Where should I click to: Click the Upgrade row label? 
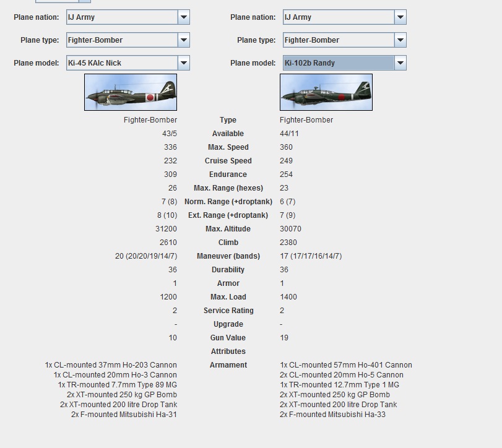[x=228, y=324]
